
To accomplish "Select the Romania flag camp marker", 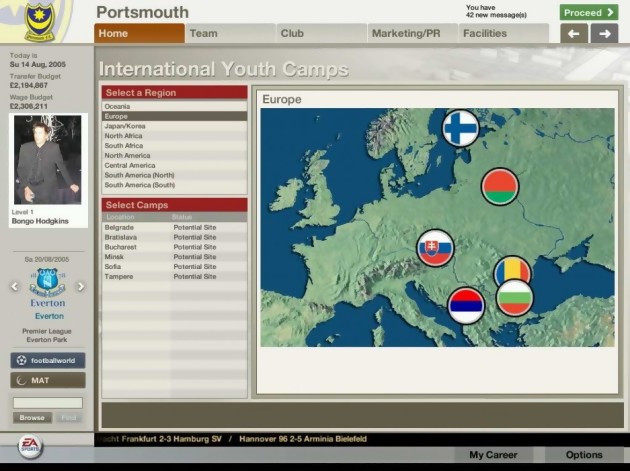I will (512, 270).
